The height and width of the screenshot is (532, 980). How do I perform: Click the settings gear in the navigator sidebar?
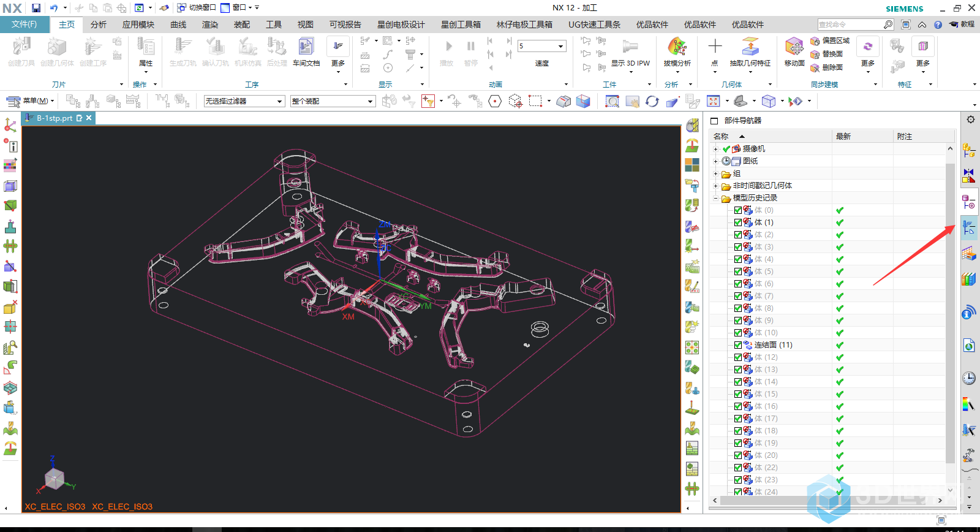[x=971, y=120]
